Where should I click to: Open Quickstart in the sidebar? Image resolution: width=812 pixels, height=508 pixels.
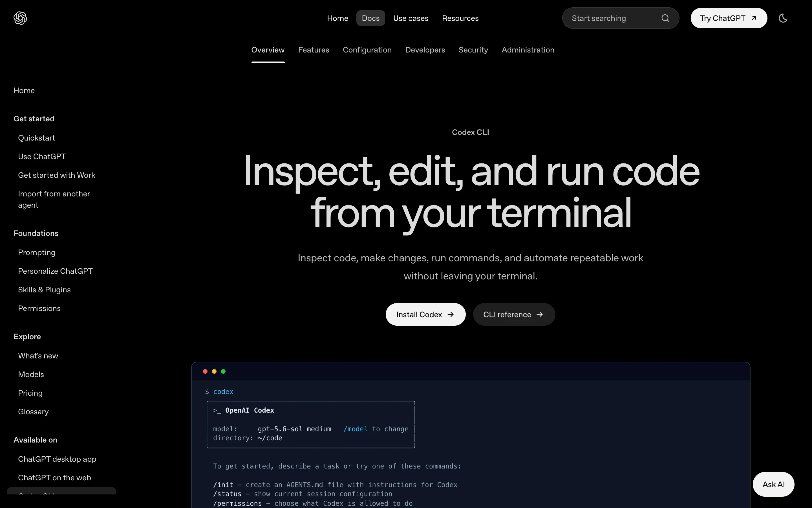click(x=37, y=138)
